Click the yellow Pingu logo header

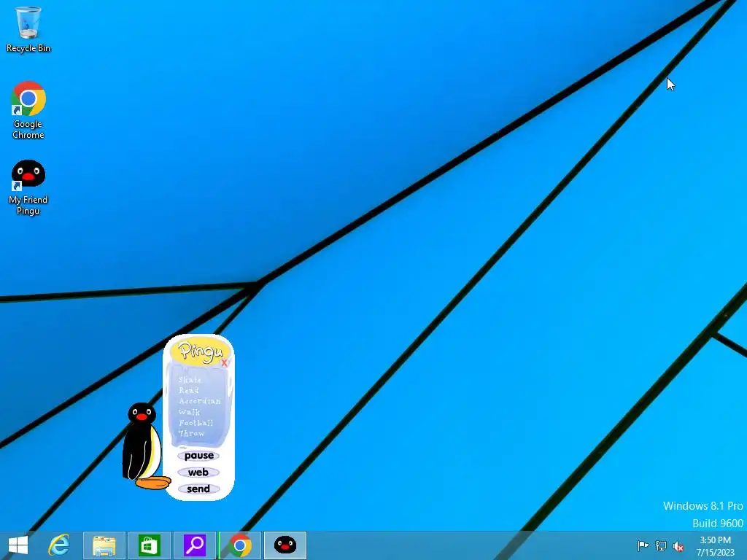coord(200,351)
